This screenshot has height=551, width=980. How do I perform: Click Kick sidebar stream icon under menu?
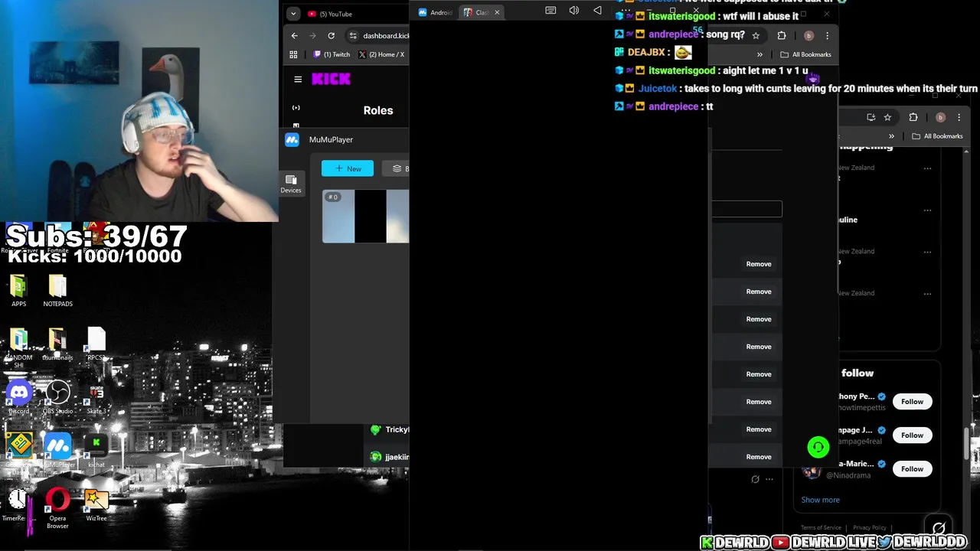(x=296, y=108)
